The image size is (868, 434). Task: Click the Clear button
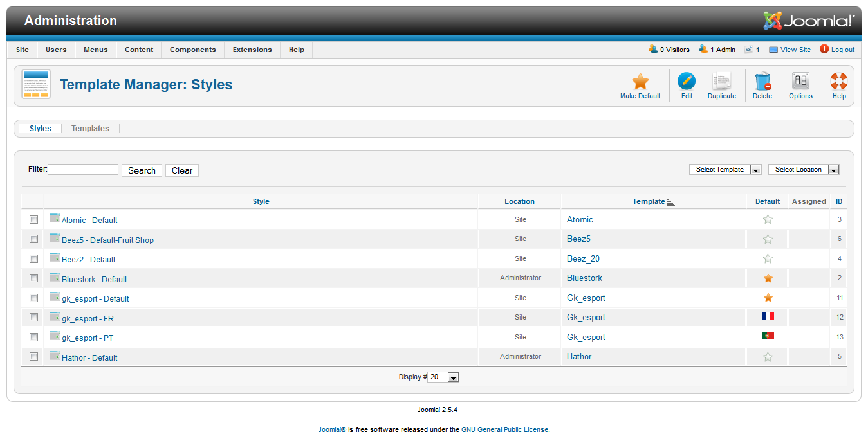click(x=182, y=170)
